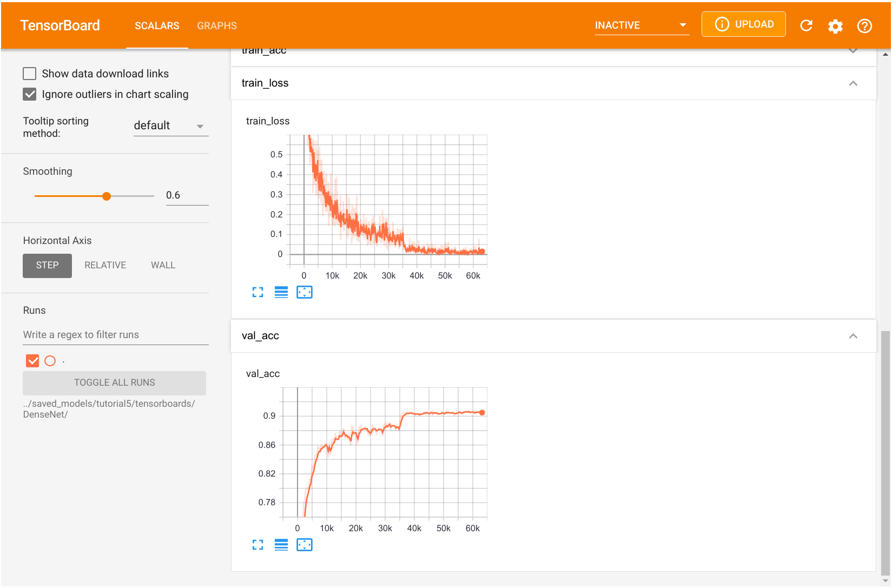Expand the train_acc card
Image resolution: width=892 pixels, height=588 pixels.
pyautogui.click(x=854, y=50)
